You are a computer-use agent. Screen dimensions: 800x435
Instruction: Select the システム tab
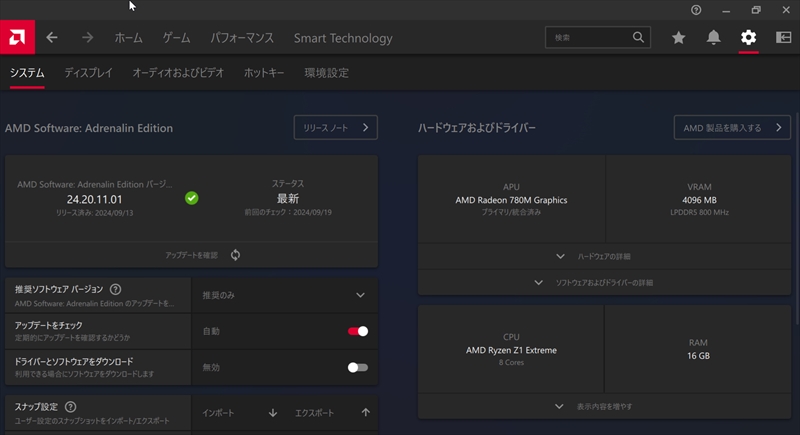27,73
